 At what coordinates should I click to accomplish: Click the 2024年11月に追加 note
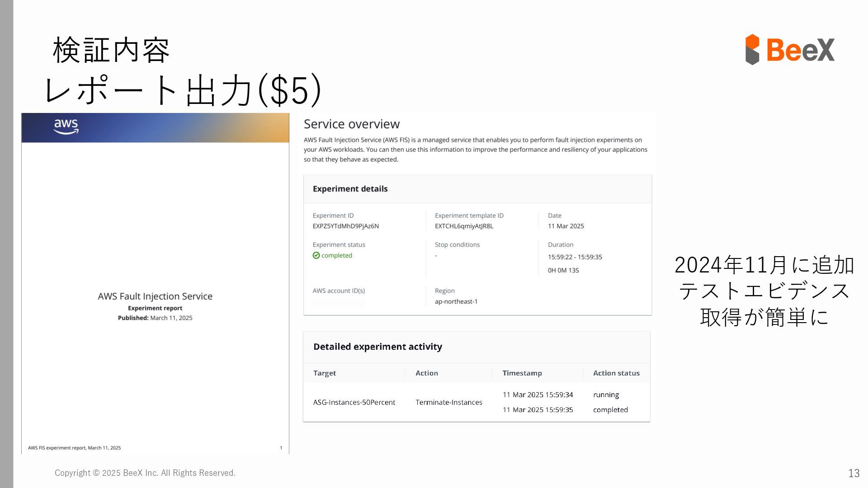(x=764, y=264)
